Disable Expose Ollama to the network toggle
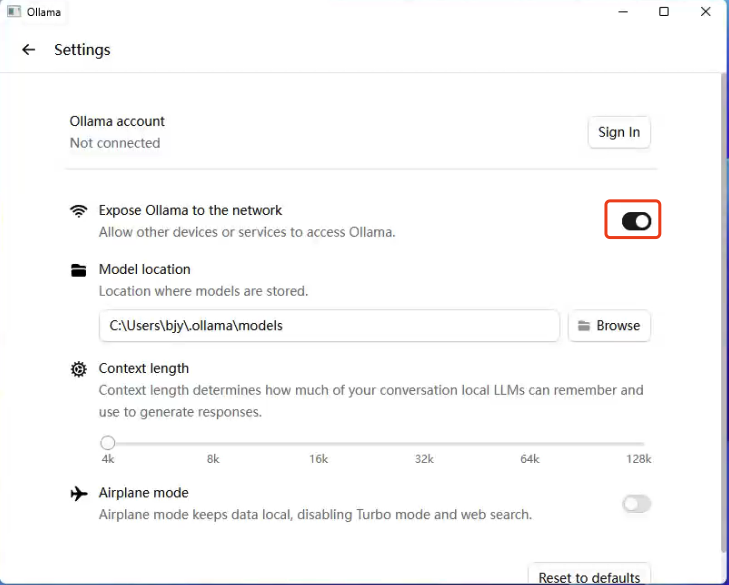 pyautogui.click(x=636, y=221)
